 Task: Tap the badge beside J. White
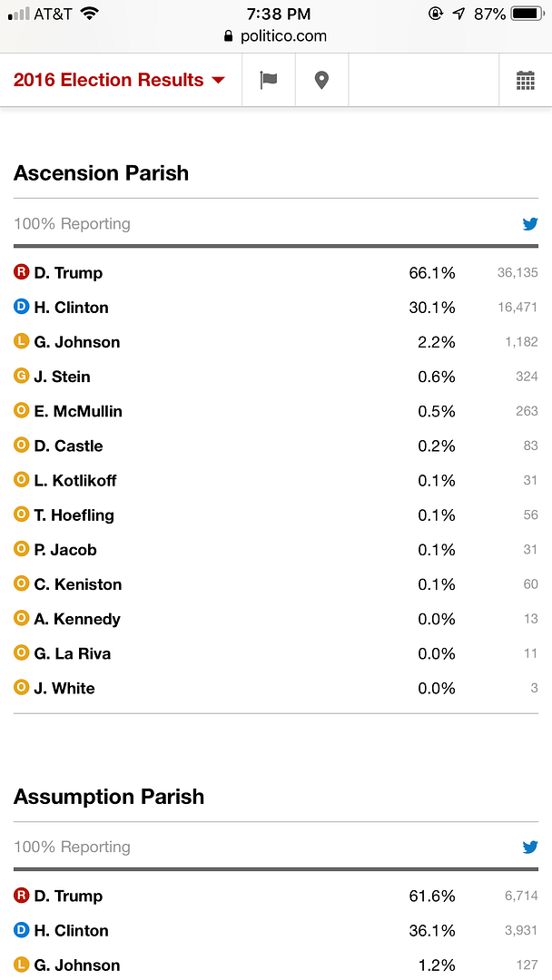pos(22,688)
